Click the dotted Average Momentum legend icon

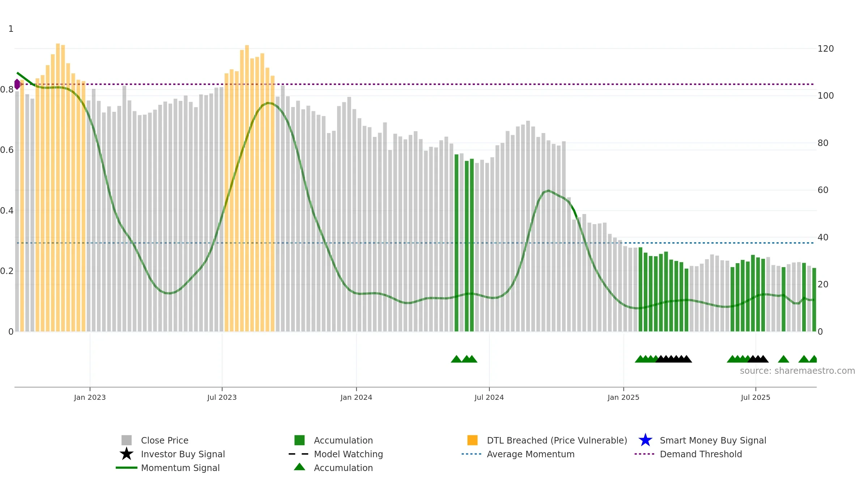(x=472, y=454)
